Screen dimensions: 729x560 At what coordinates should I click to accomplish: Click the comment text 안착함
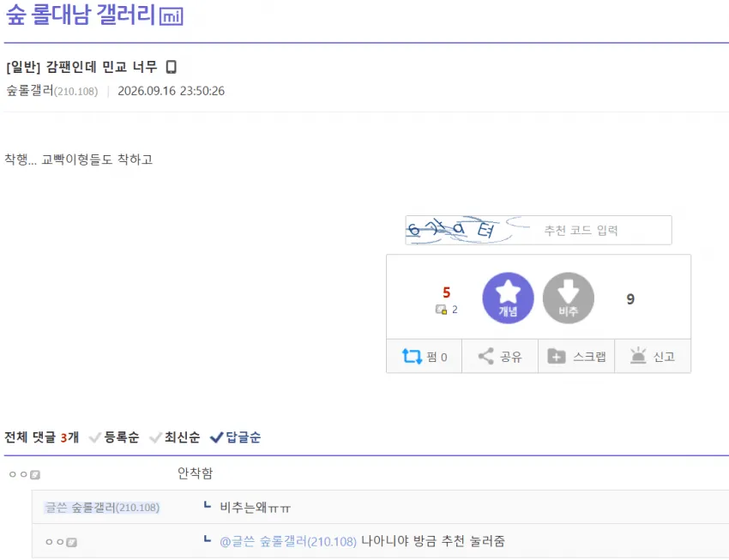195,473
